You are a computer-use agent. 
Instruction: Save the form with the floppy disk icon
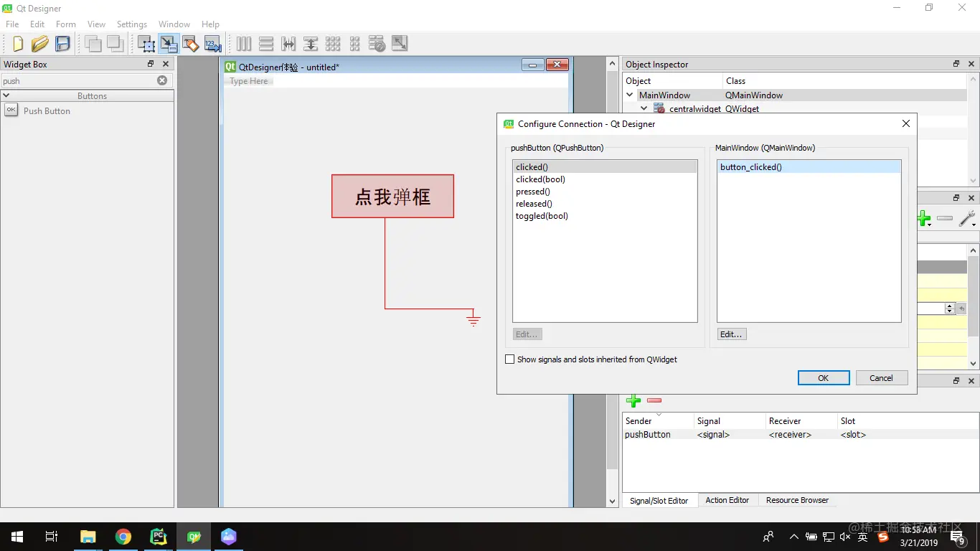62,44
